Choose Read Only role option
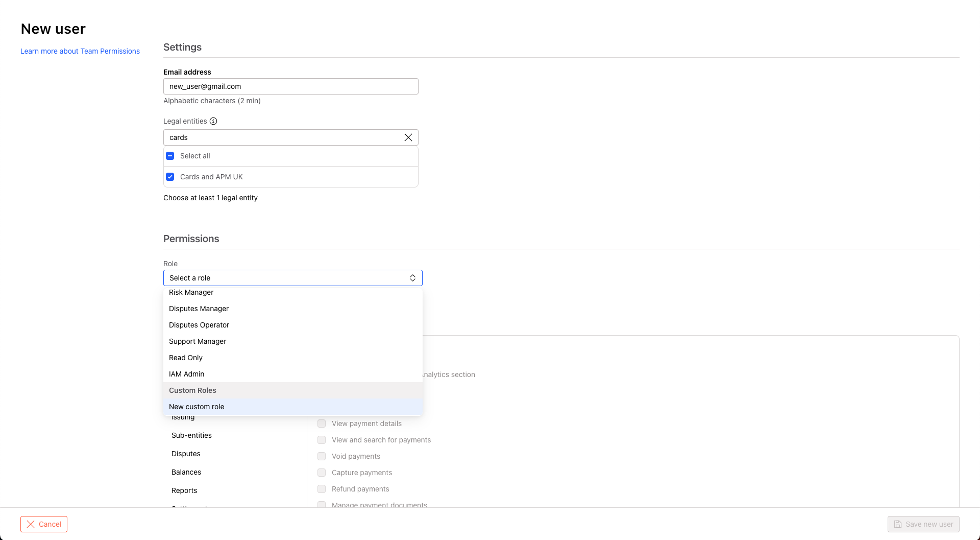Image resolution: width=980 pixels, height=540 pixels. point(186,358)
